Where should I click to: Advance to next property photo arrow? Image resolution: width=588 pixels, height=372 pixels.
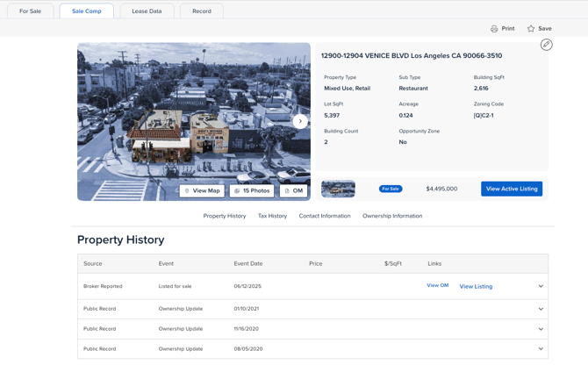[x=300, y=122]
